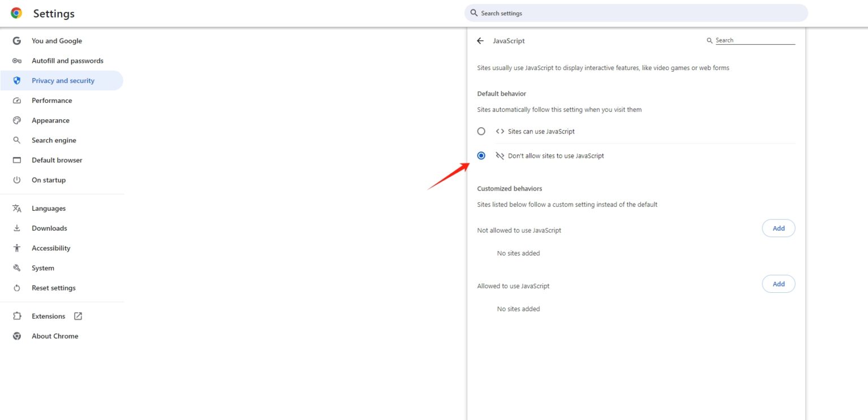Click the Extensions puzzle piece icon
This screenshot has height=420, width=868.
point(17,317)
